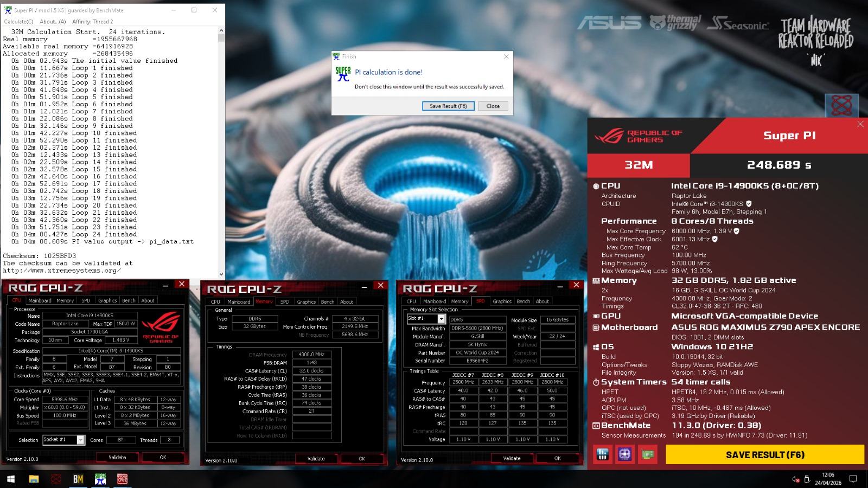This screenshot has width=868, height=488.
Task: Click the Part Number field OC World Cup 2024
Action: point(477,352)
